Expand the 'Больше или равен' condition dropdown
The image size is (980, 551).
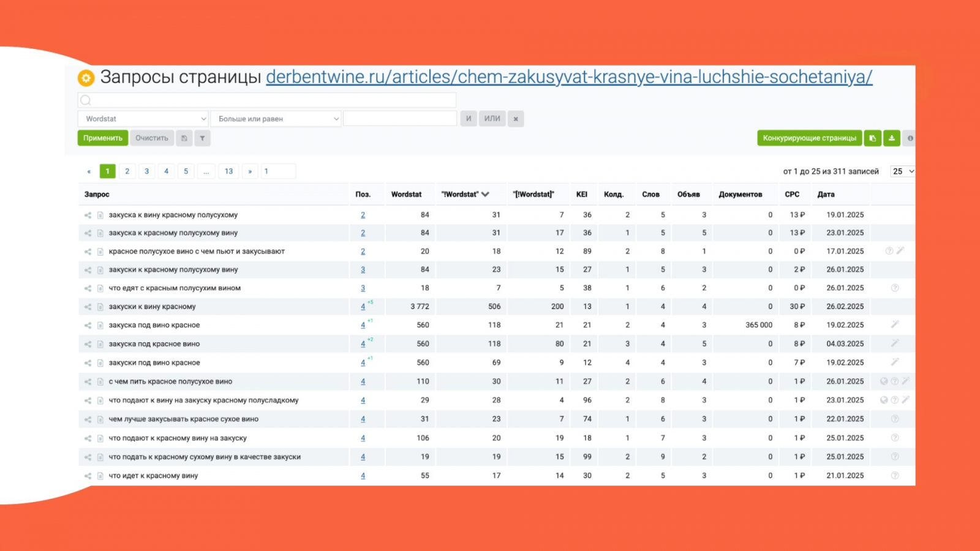coord(276,119)
